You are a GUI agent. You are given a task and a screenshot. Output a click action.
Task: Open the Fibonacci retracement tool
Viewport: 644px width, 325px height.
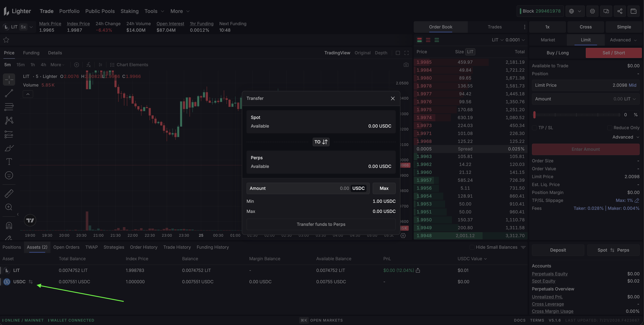9,107
